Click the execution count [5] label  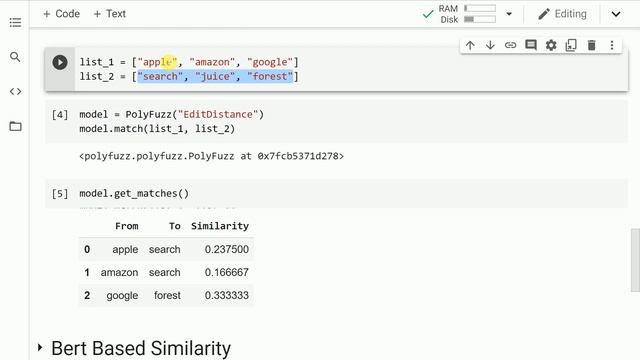60,193
